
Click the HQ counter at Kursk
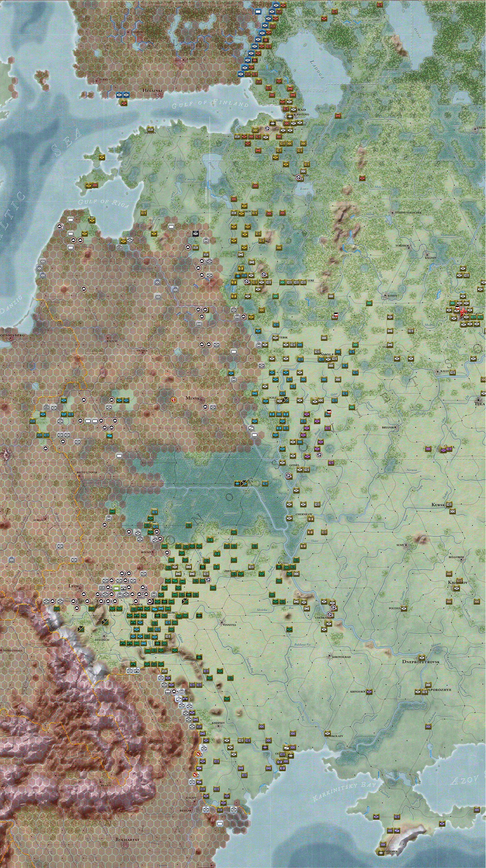pos(449,504)
